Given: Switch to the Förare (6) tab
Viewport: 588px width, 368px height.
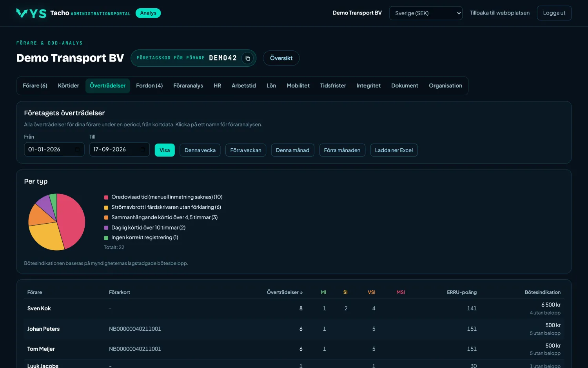Looking at the screenshot, I should point(35,86).
